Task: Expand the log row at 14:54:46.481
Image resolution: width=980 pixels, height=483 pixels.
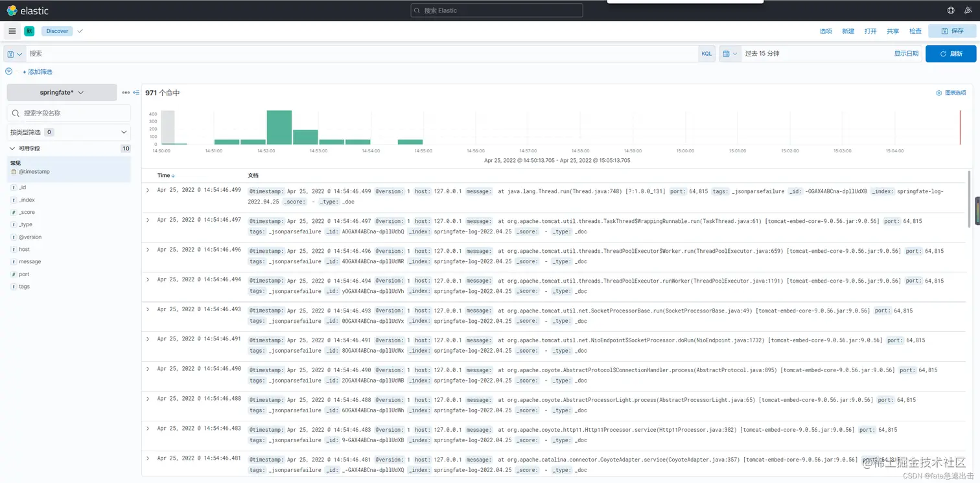Action: click(x=148, y=458)
